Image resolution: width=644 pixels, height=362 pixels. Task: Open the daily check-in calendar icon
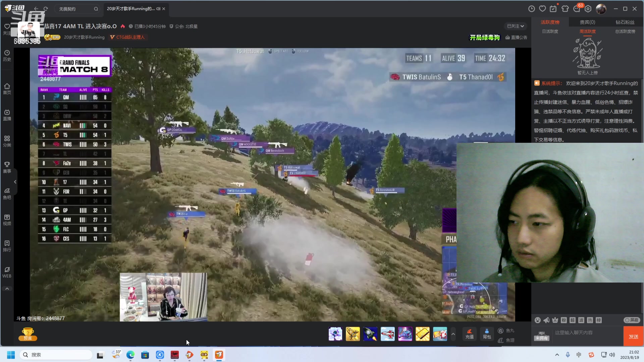click(x=553, y=9)
